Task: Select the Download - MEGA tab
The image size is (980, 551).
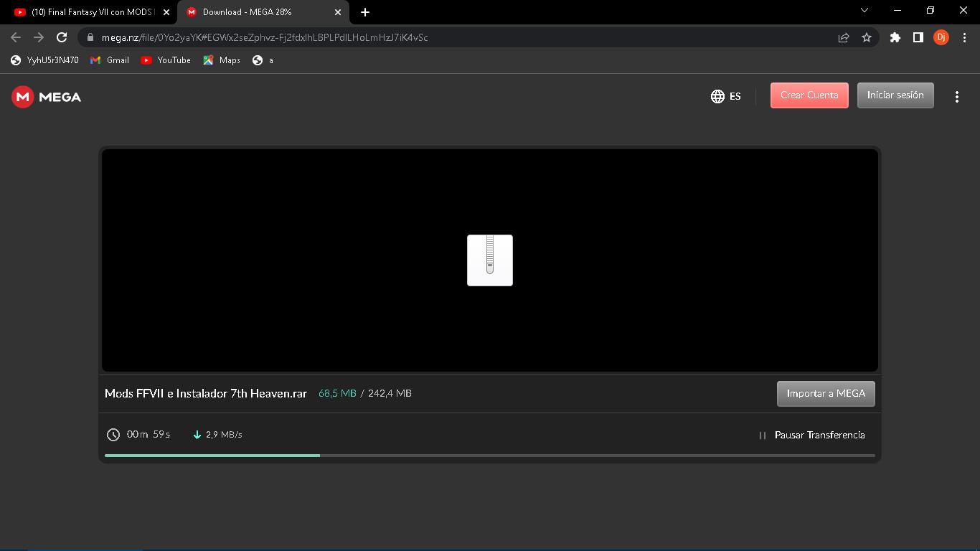Action: point(258,12)
